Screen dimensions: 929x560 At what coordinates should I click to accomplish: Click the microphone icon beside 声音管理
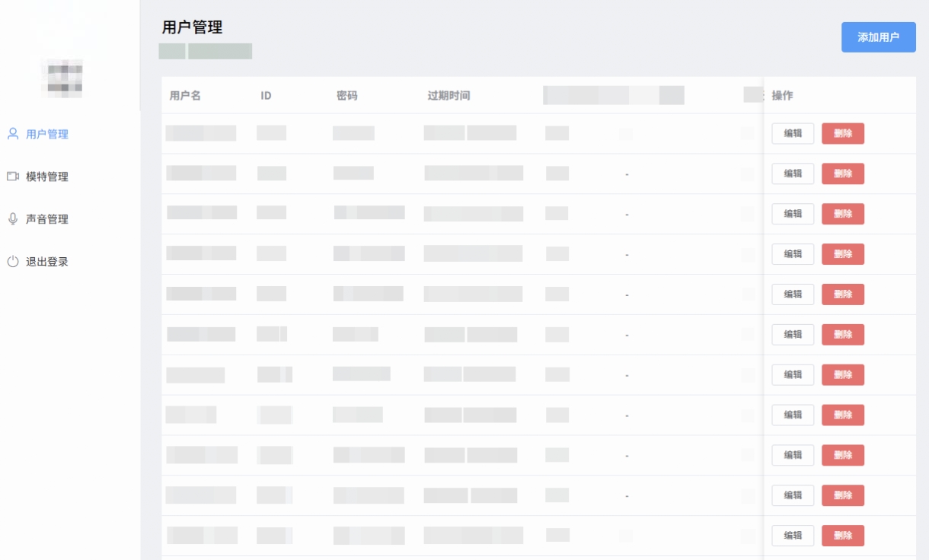(x=13, y=219)
